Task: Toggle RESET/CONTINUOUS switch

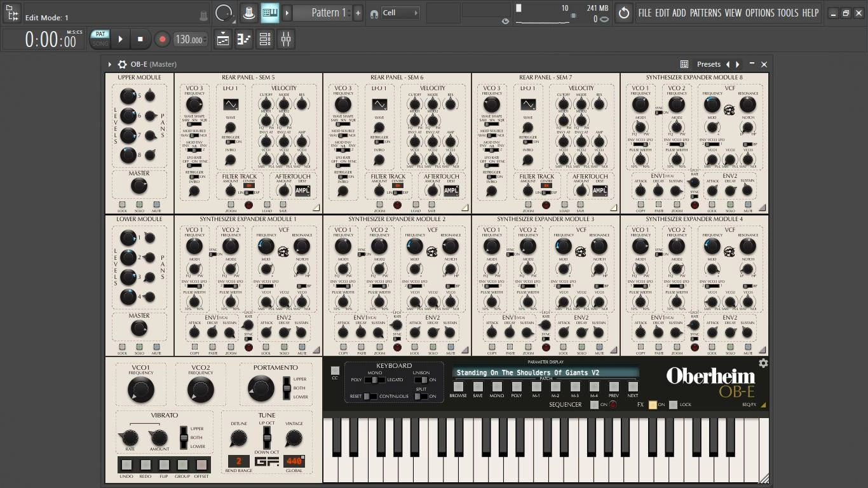Action: 370,396
